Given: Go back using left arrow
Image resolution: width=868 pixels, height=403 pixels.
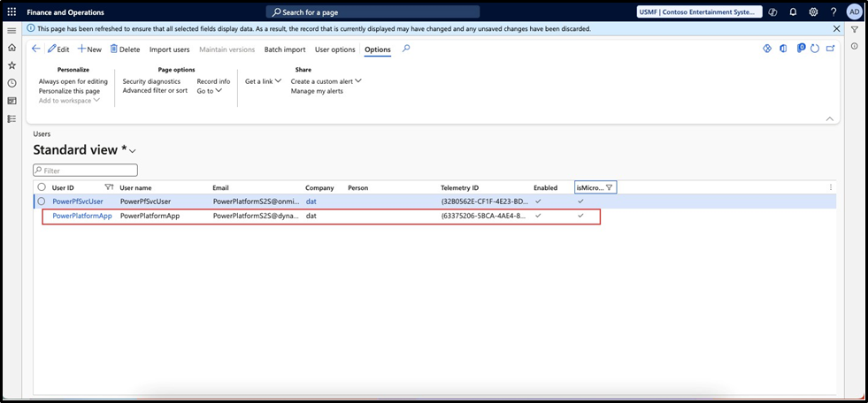Looking at the screenshot, I should click(x=36, y=49).
